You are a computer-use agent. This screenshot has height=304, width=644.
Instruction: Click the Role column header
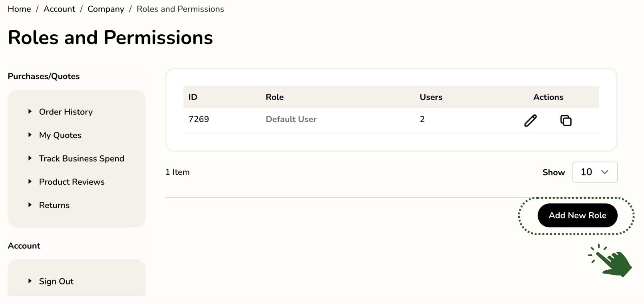[274, 97]
